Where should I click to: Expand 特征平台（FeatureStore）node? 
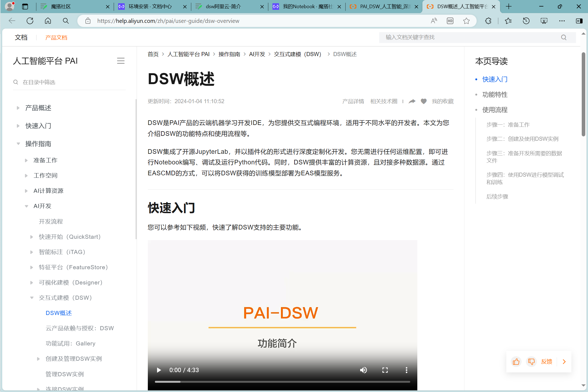(32, 267)
